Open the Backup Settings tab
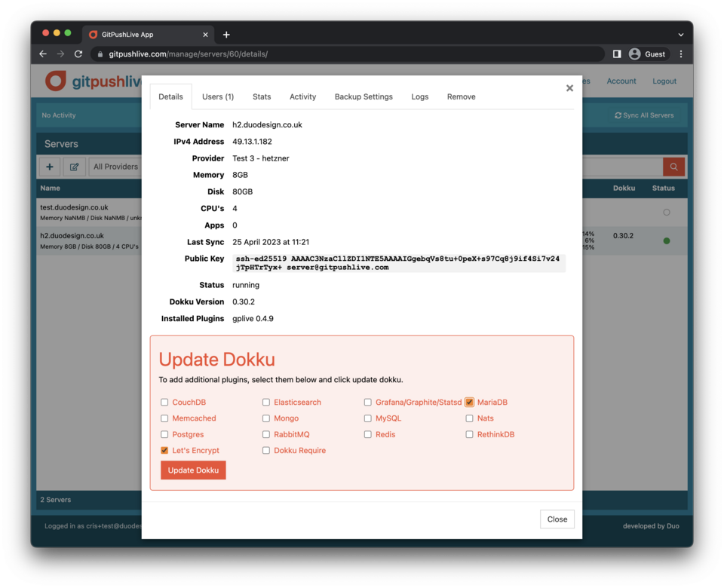 pos(364,96)
